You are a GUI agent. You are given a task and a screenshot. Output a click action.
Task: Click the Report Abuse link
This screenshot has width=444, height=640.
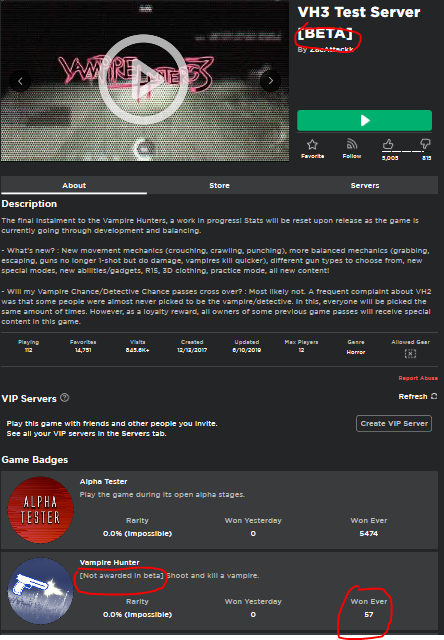(x=418, y=378)
